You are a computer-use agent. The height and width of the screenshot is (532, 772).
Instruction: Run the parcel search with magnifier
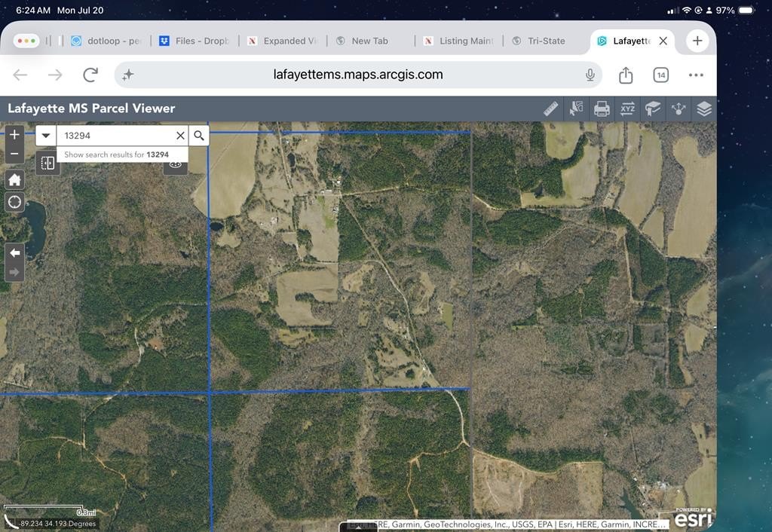click(x=199, y=136)
